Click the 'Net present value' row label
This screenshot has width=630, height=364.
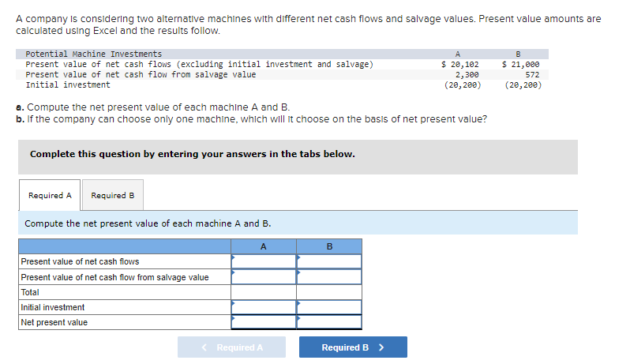coord(54,322)
